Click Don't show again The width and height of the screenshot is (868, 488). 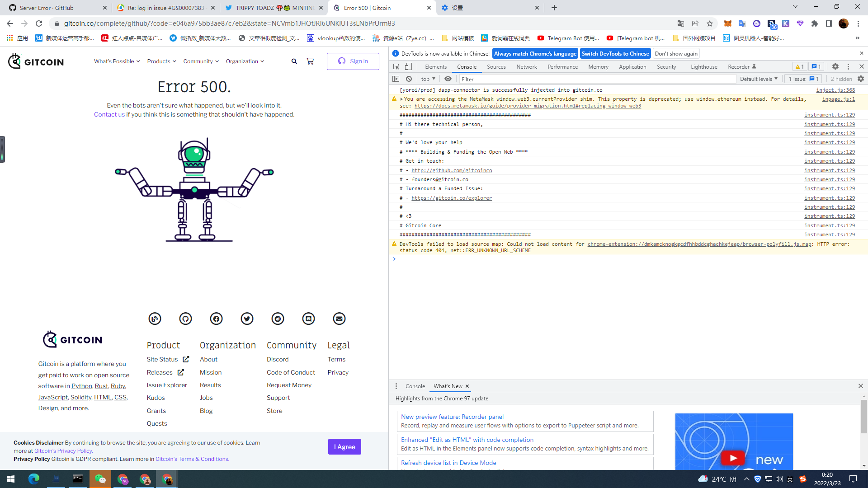pyautogui.click(x=676, y=54)
